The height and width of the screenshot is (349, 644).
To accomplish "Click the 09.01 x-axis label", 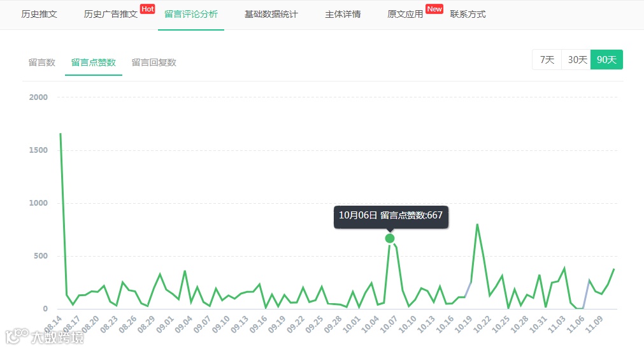I will (x=165, y=324).
